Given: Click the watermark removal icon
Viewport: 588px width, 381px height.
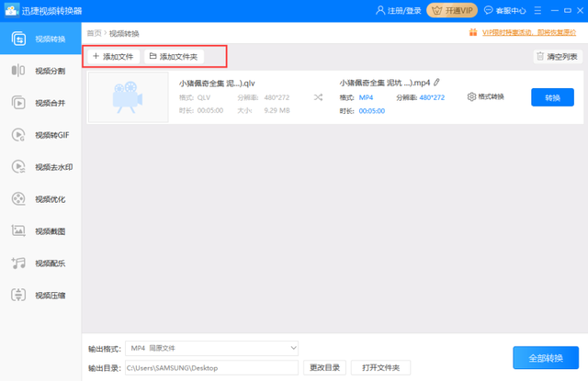Looking at the screenshot, I should 18,167.
